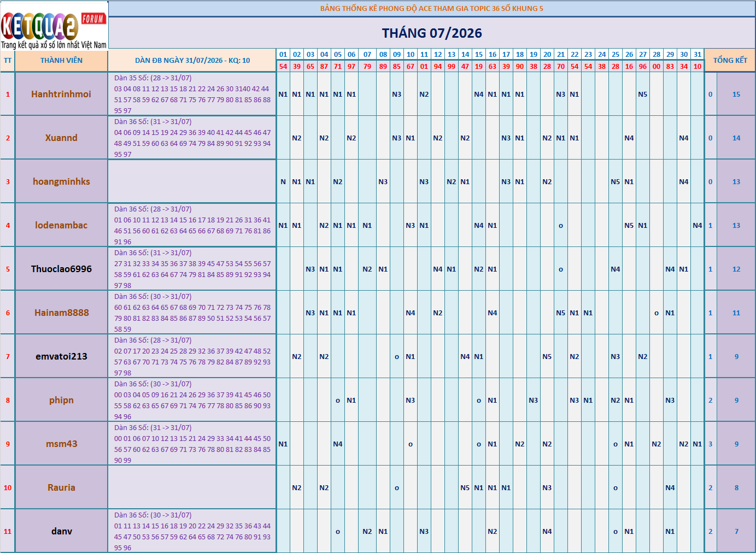Click result 00 under day 28
Image resolution: width=756 pixels, height=553 pixels.
click(657, 66)
